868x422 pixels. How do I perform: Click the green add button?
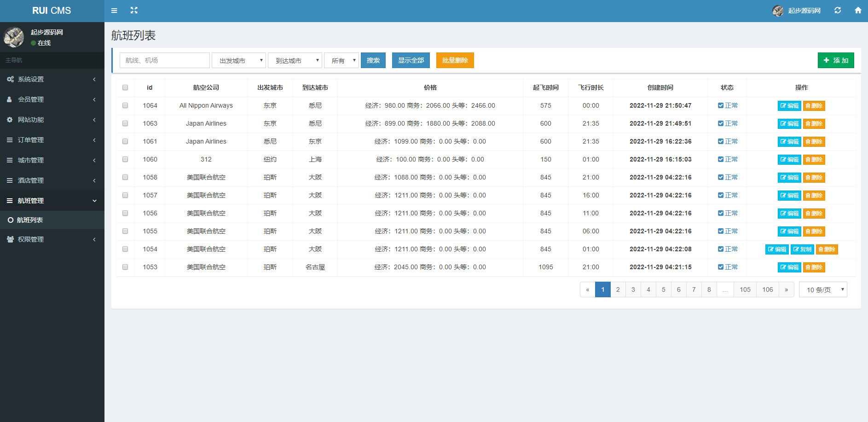pyautogui.click(x=836, y=60)
